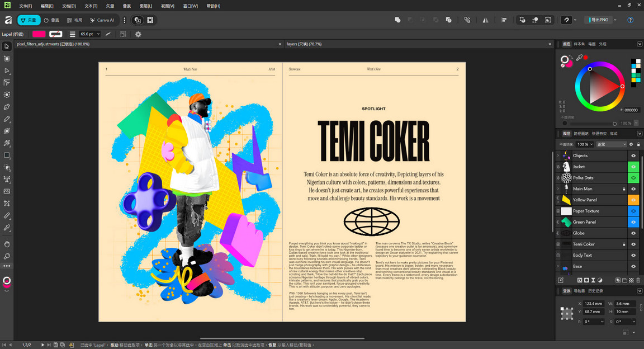The image size is (644, 349).
Task: Click the 导出PNG button
Action: click(599, 20)
